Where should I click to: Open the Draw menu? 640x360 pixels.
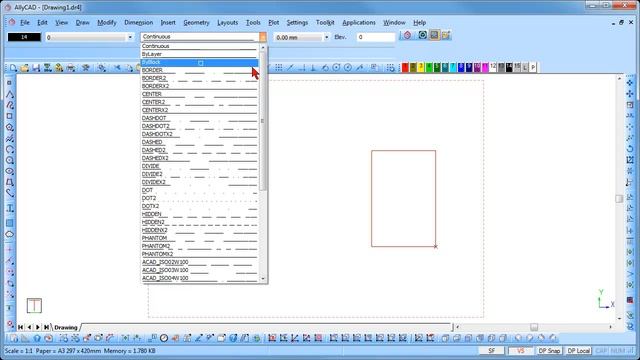pyautogui.click(x=82, y=22)
